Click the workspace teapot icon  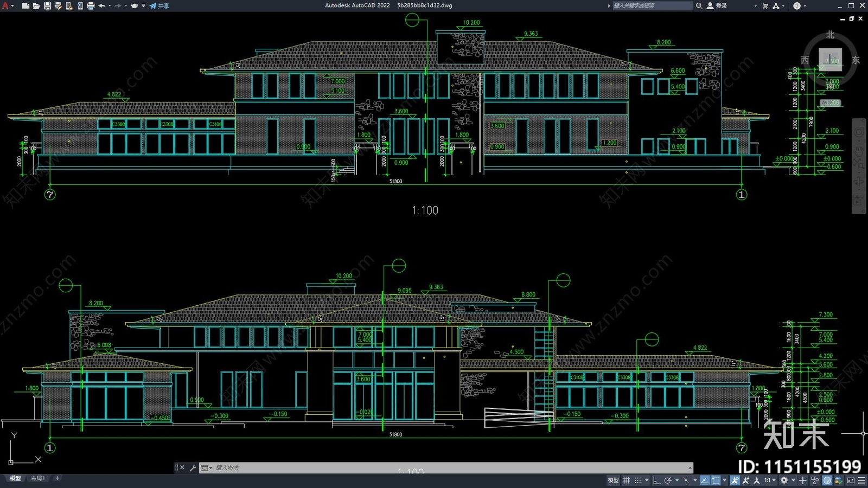point(134,6)
